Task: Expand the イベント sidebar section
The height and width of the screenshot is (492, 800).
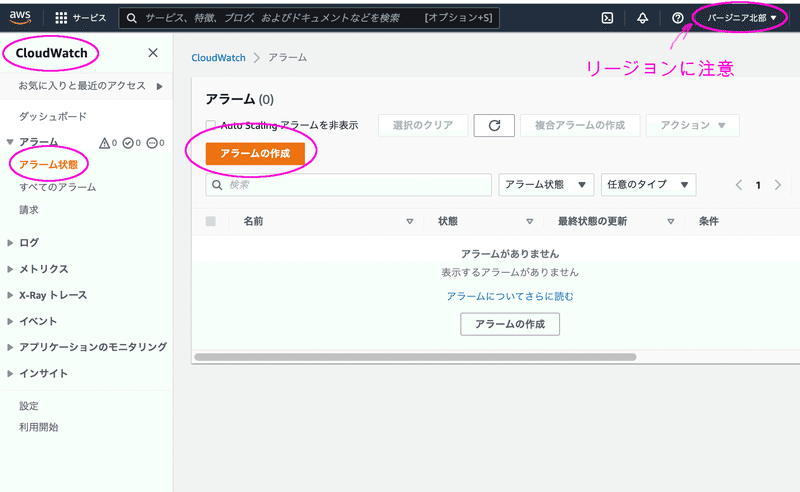Action: (10, 321)
